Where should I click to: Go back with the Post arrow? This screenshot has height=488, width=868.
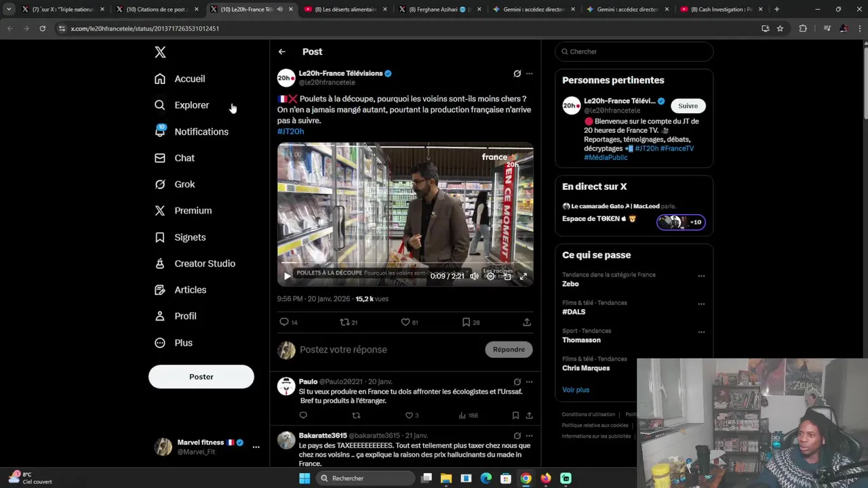[282, 52]
